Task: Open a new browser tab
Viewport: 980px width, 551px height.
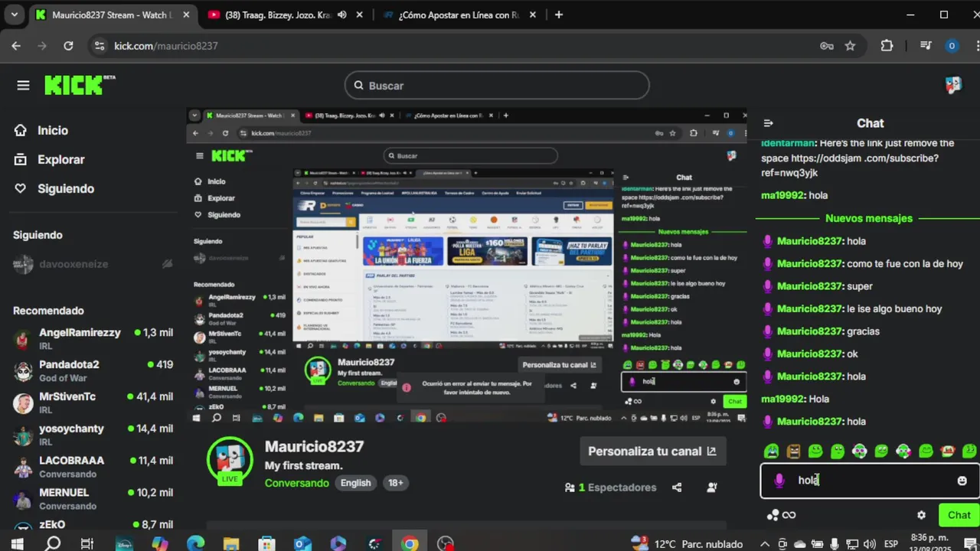Action: 558,15
